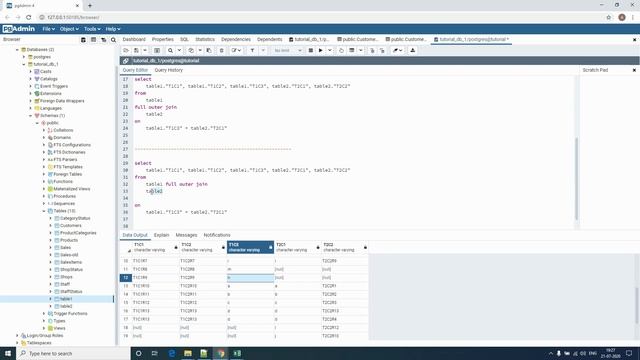Expand the postgres database node
Screen dimensions: 640x360
pos(24,57)
